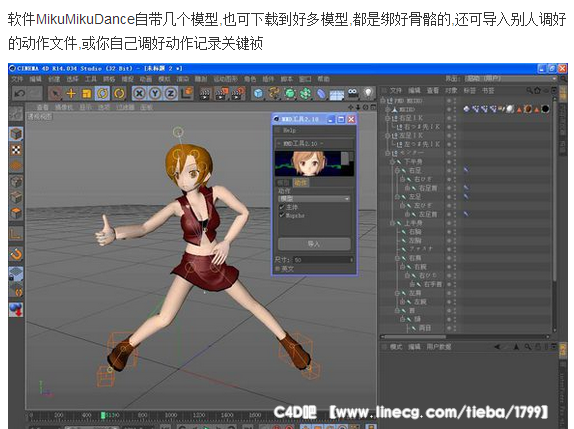Select the live selection arrow tool
574x429 pixels.
(x=55, y=94)
